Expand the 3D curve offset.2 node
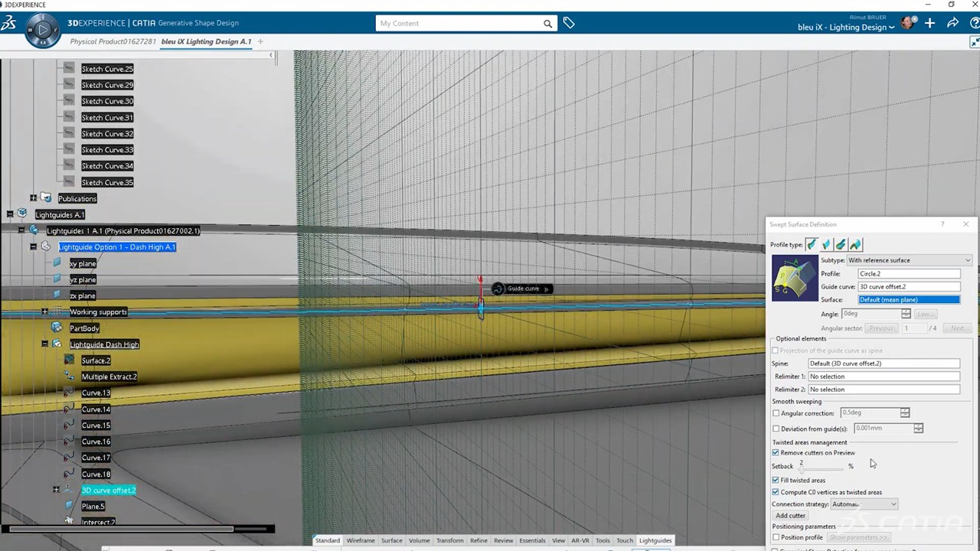 [56, 490]
